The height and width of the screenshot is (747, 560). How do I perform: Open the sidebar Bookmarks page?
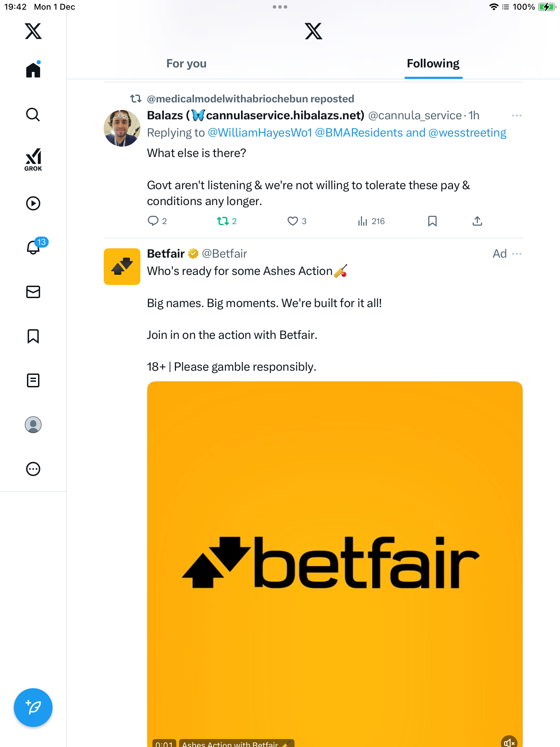tap(33, 336)
